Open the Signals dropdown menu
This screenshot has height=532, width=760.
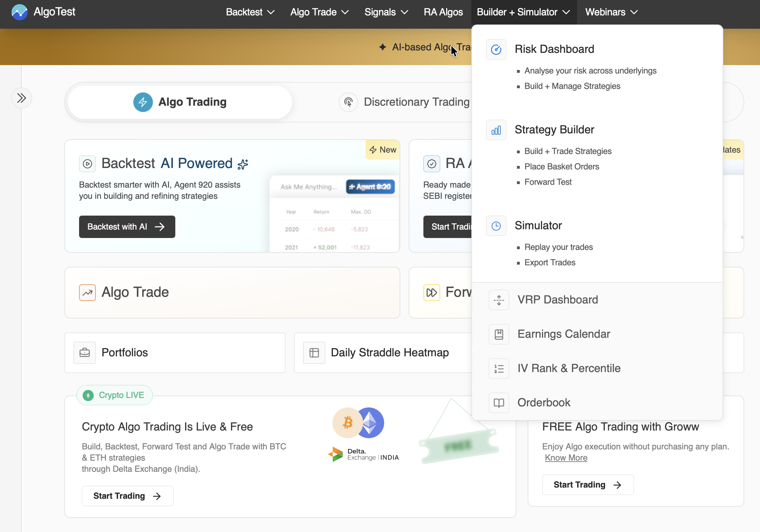pos(386,12)
